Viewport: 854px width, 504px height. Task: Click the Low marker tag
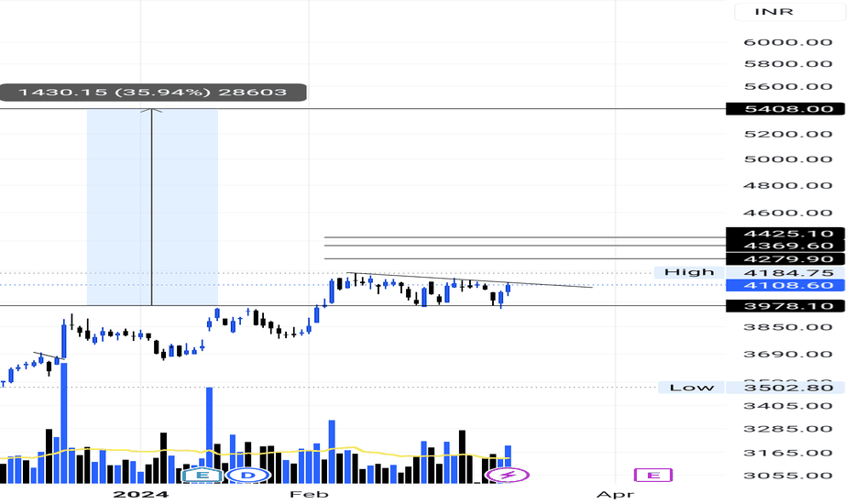coord(691,388)
